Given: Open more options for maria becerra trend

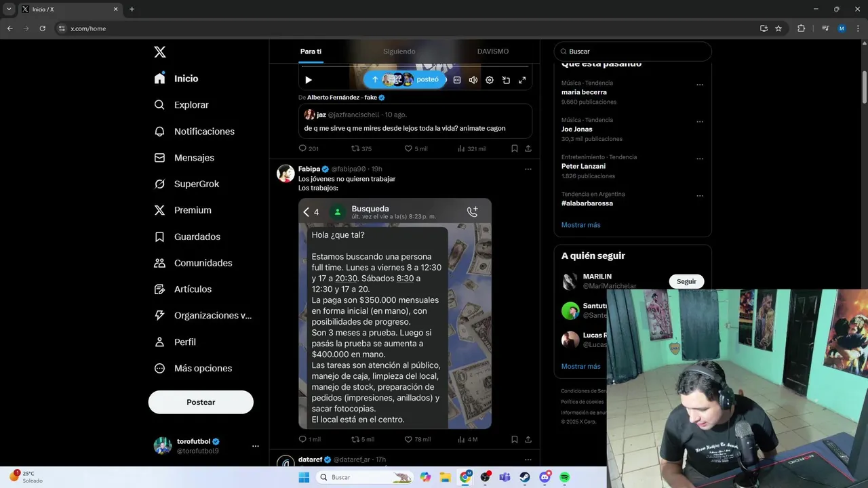Looking at the screenshot, I should 700,85.
